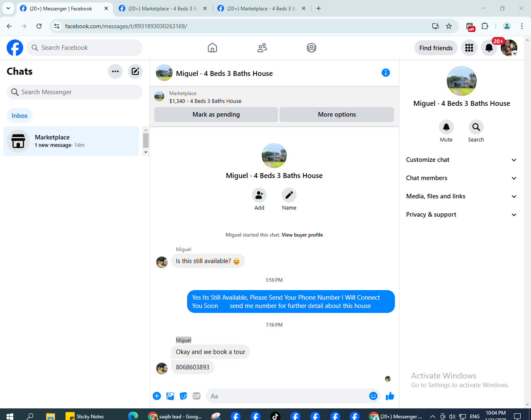Choose a sticker icon in composer
Screen dimensions: 531x420
[x=183, y=396]
